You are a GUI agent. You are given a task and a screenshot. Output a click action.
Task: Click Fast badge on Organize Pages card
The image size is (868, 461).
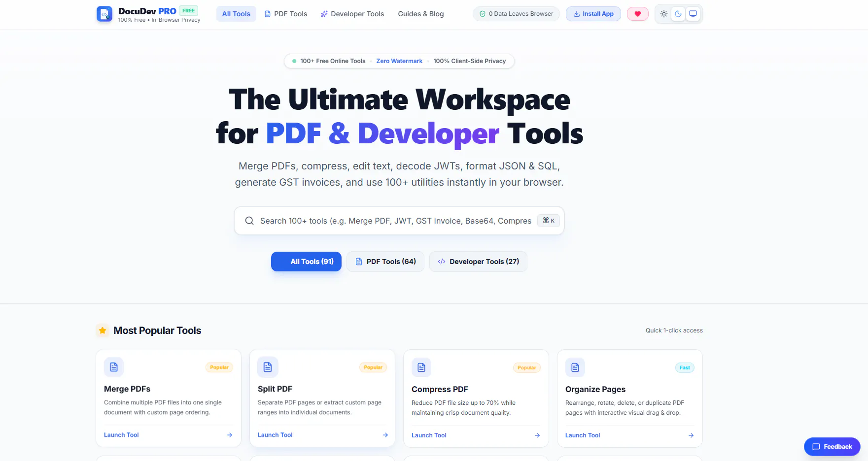coord(685,368)
